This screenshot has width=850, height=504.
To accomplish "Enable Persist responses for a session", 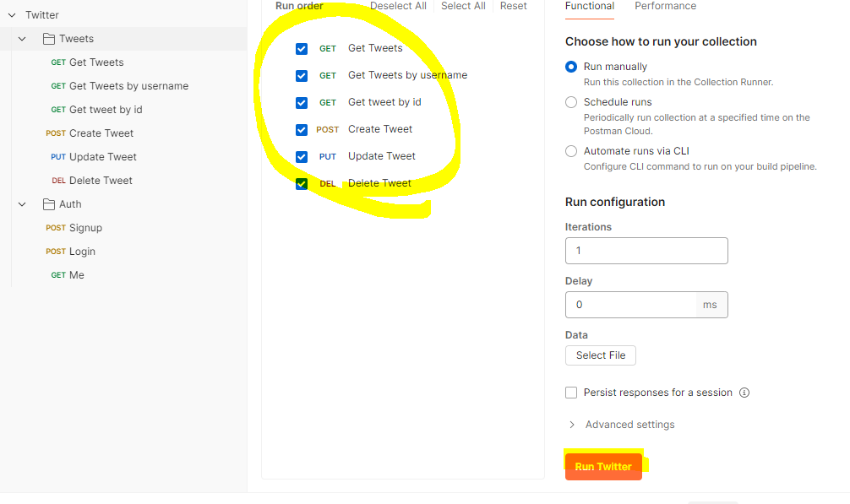I will pos(571,393).
